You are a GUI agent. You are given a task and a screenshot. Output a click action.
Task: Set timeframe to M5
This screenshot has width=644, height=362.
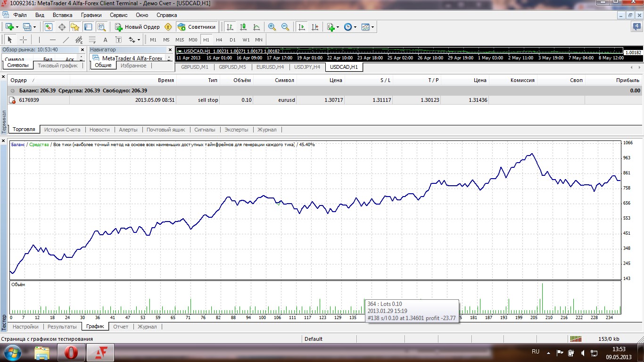(x=166, y=40)
